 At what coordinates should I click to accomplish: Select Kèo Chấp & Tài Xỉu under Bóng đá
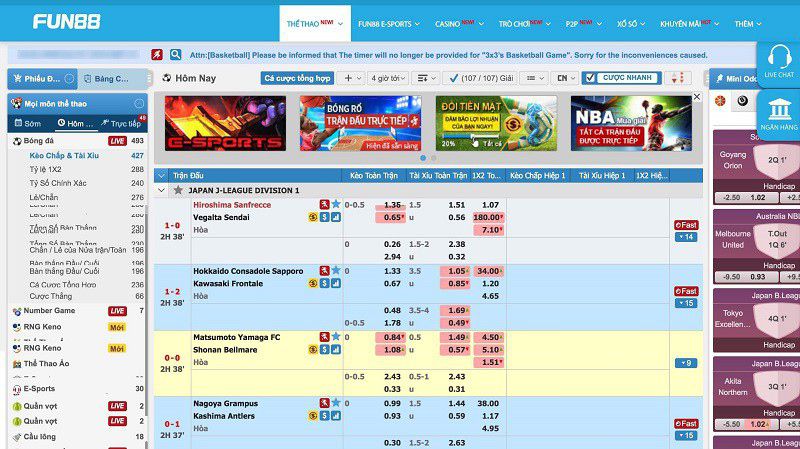pyautogui.click(x=64, y=156)
